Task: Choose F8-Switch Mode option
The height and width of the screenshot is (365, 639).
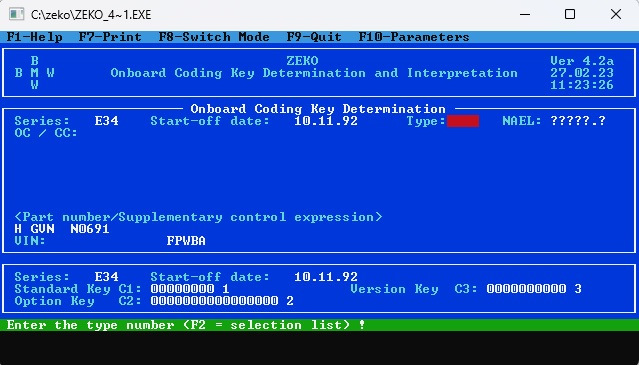Action: click(x=214, y=37)
